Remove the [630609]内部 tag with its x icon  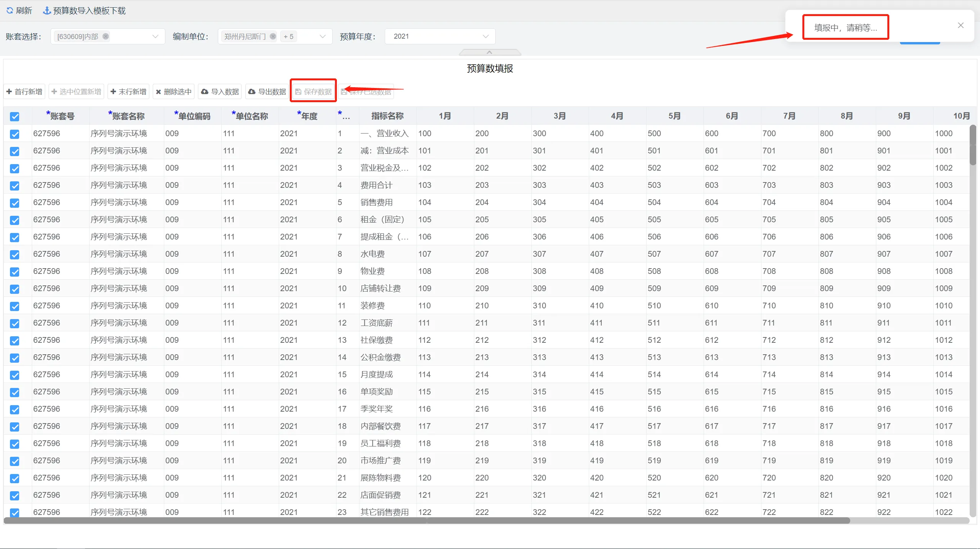[x=106, y=36]
